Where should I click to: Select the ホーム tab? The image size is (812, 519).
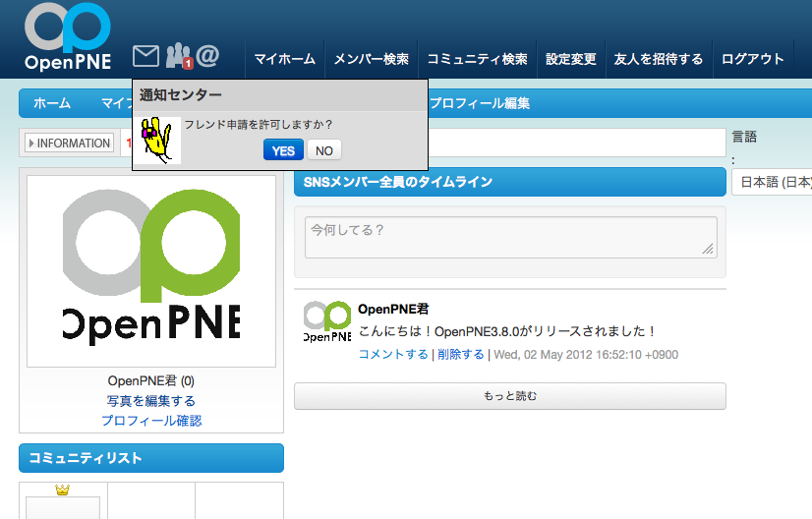(52, 103)
